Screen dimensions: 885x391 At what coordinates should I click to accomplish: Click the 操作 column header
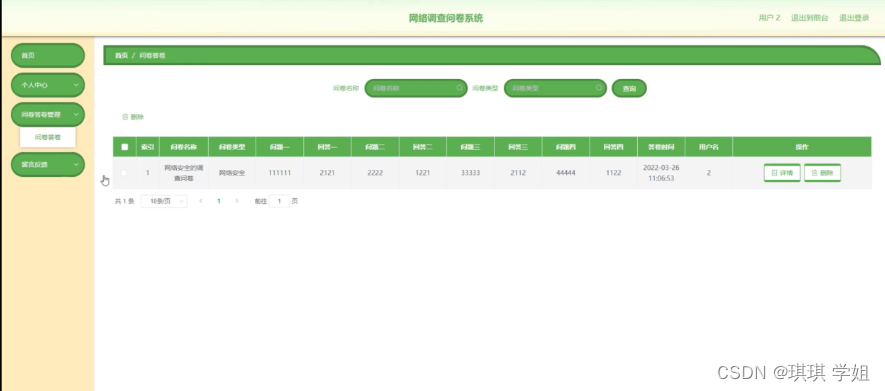tap(802, 147)
